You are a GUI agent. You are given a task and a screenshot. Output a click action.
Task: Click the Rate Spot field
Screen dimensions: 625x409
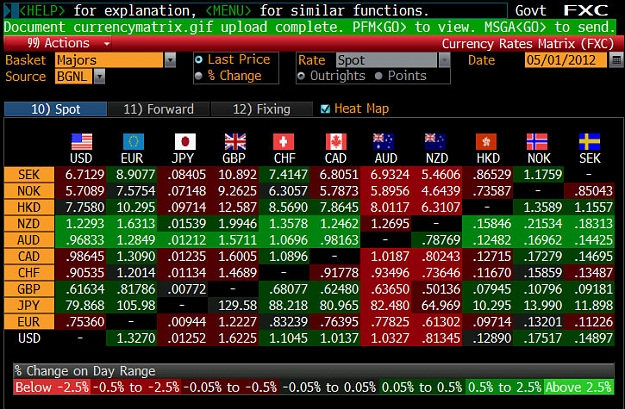387,60
